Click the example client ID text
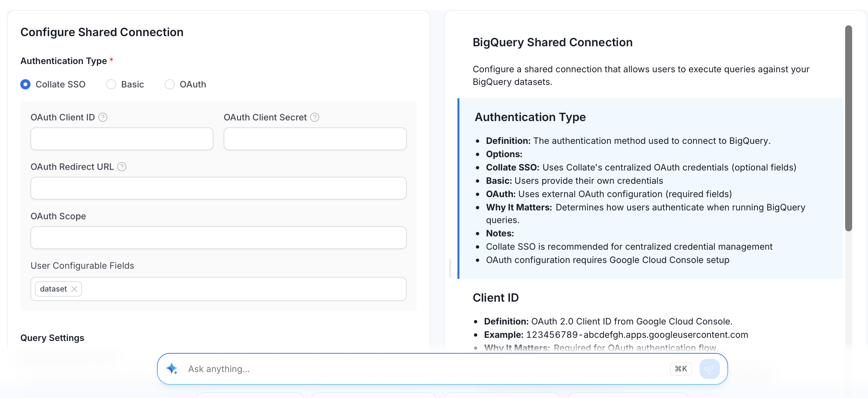Screen dimensions: 868x398 pyautogui.click(x=637, y=335)
